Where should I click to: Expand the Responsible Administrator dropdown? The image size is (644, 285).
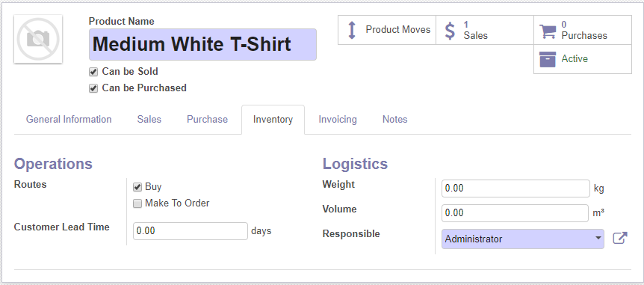coord(522,239)
